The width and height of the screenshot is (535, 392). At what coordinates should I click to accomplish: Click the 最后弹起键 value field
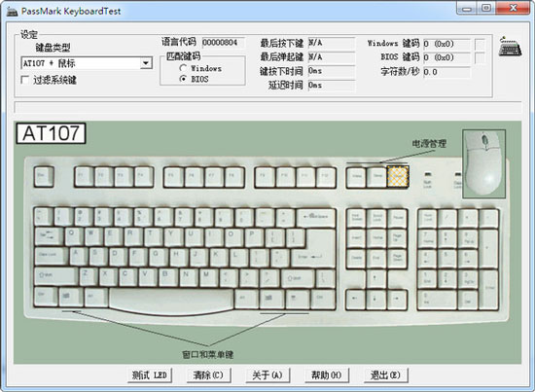point(332,57)
